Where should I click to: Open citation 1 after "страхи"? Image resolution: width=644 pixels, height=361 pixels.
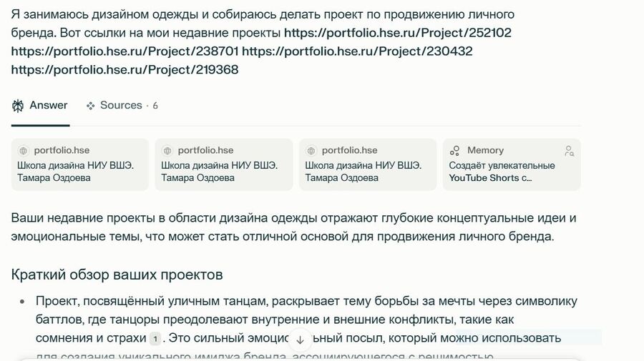click(155, 338)
